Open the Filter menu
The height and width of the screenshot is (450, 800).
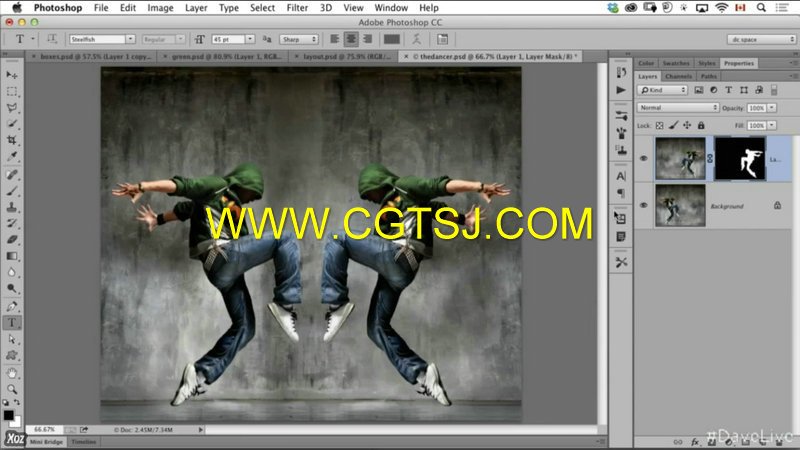pyautogui.click(x=297, y=8)
